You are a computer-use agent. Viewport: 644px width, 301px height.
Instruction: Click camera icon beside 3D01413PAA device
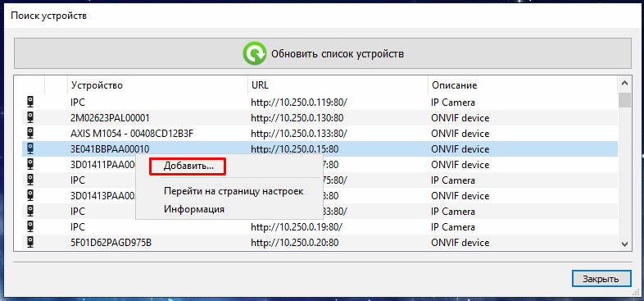[30, 195]
